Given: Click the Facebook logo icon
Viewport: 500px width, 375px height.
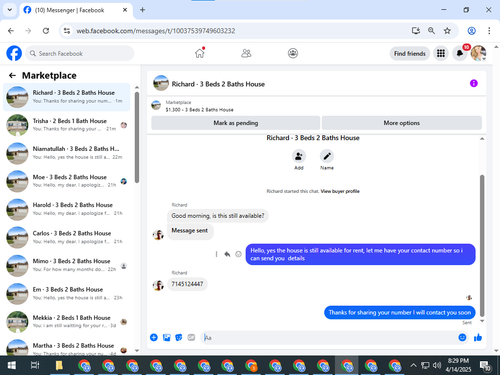Looking at the screenshot, I should (x=14, y=53).
